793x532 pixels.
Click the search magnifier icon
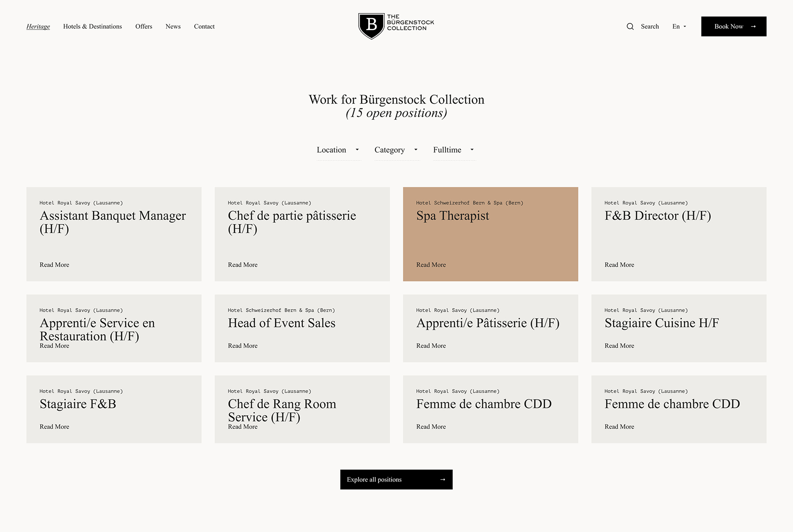click(630, 27)
